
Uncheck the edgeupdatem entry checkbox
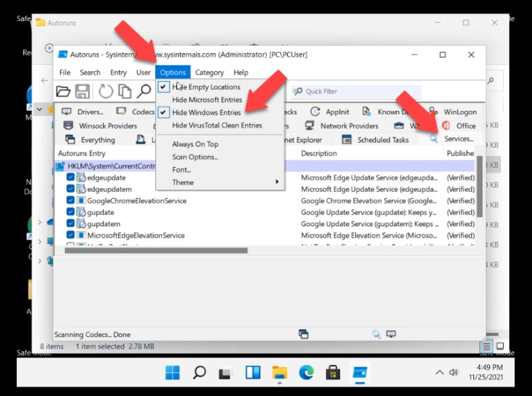tap(70, 189)
